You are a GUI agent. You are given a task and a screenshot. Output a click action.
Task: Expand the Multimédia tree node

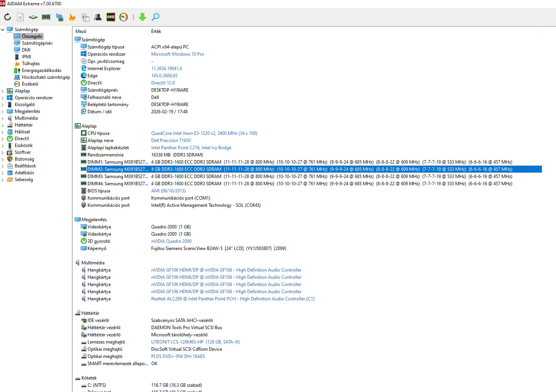3,118
